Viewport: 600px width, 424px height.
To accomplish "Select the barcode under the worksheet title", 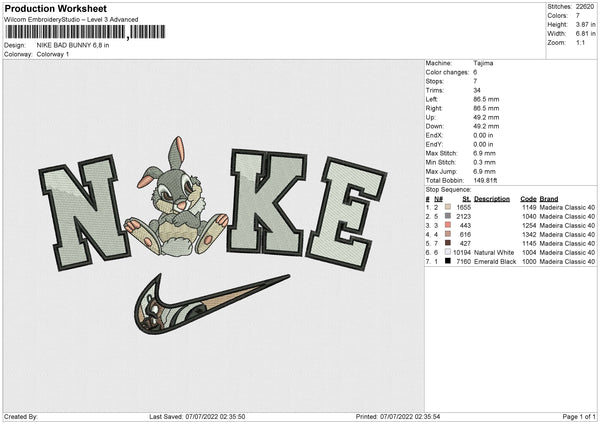I will [85, 32].
